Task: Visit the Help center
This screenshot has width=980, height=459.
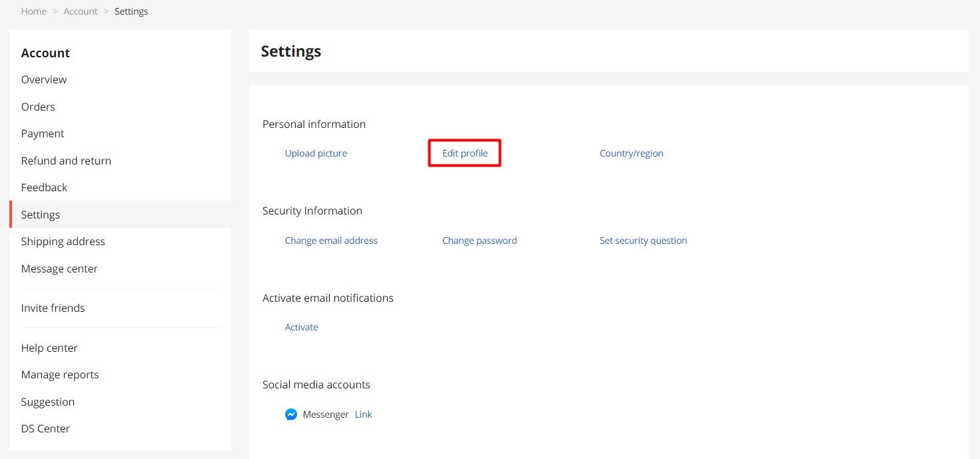Action: click(49, 348)
